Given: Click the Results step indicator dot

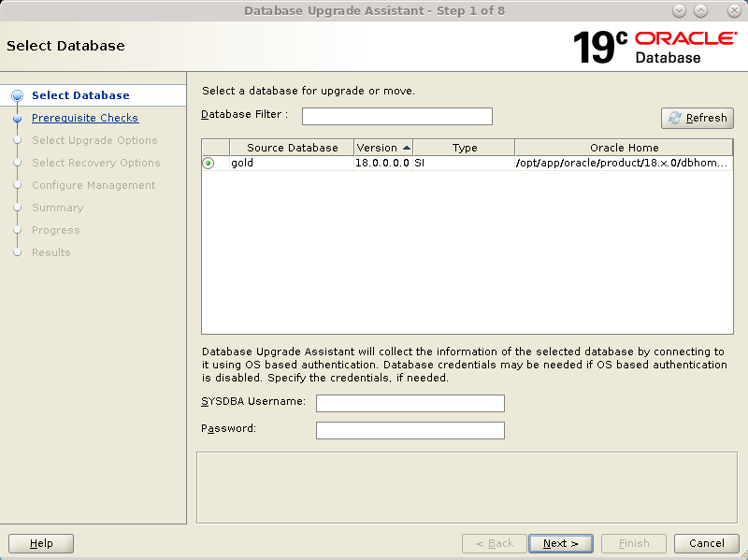Looking at the screenshot, I should tap(17, 252).
